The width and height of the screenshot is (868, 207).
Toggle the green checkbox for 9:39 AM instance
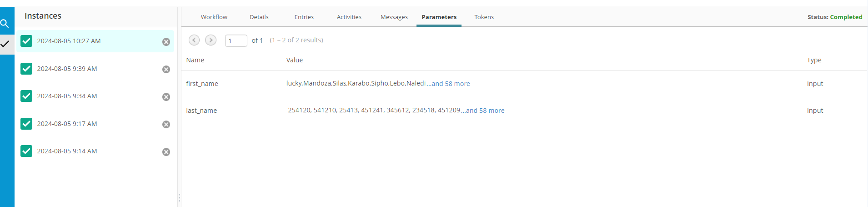(x=26, y=69)
